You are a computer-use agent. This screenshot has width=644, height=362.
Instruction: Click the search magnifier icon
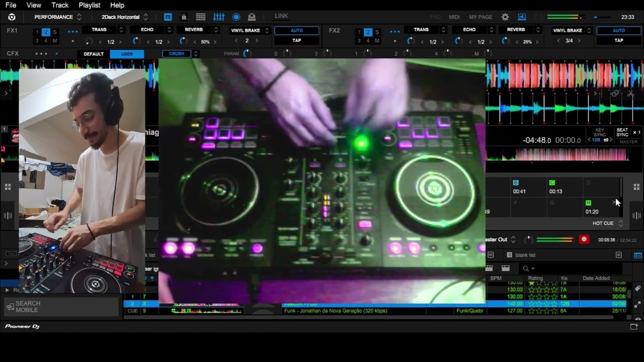coord(526,269)
